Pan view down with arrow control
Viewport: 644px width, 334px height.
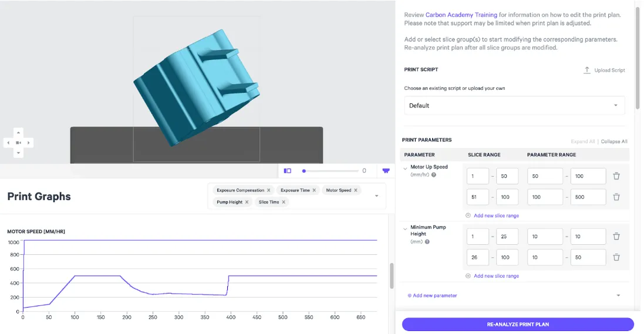(x=18, y=153)
